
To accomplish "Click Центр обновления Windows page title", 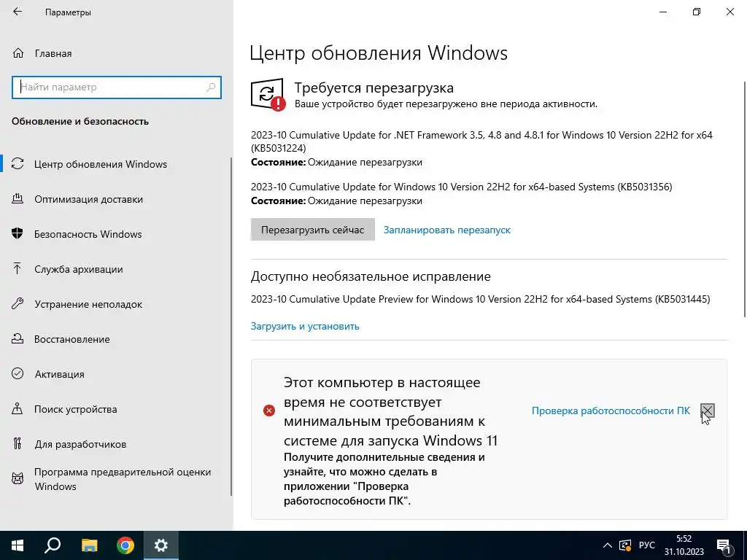I will click(379, 52).
